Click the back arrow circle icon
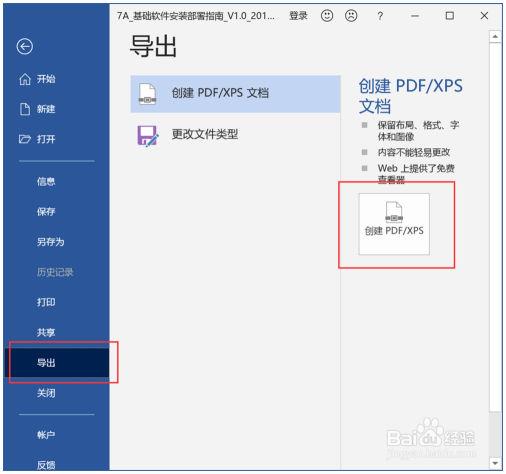 [x=25, y=46]
